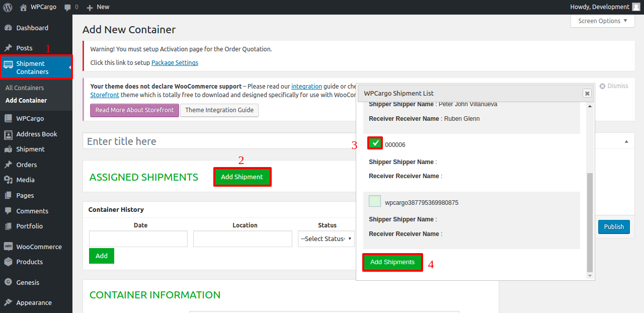The height and width of the screenshot is (313, 644).
Task: Close the WPCargo Shipment List dialog
Action: tap(587, 93)
